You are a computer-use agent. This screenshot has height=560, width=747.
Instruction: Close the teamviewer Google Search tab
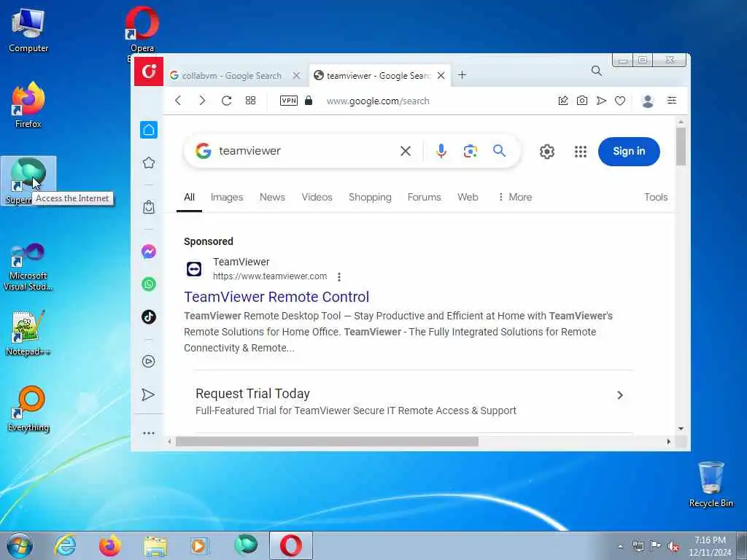[x=441, y=76]
